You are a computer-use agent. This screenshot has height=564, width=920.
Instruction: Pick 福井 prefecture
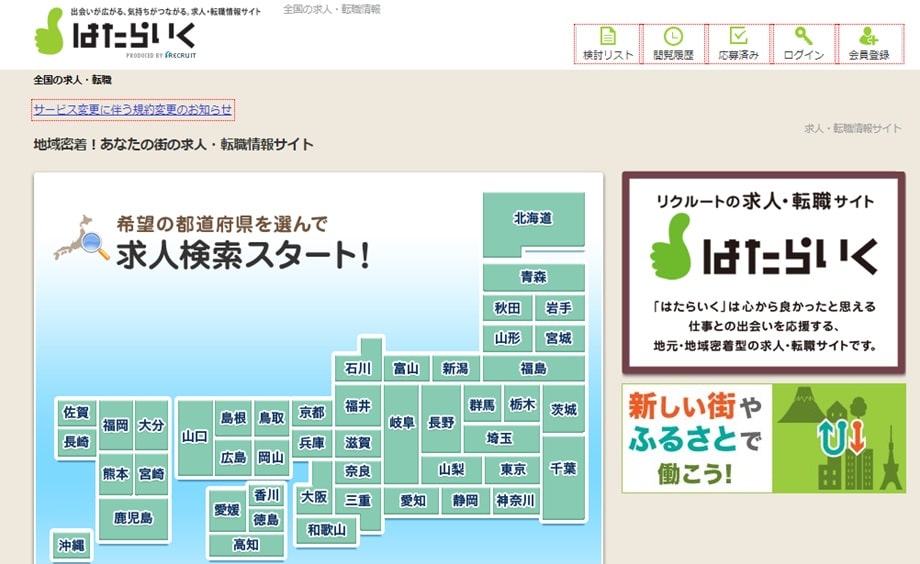pos(358,406)
